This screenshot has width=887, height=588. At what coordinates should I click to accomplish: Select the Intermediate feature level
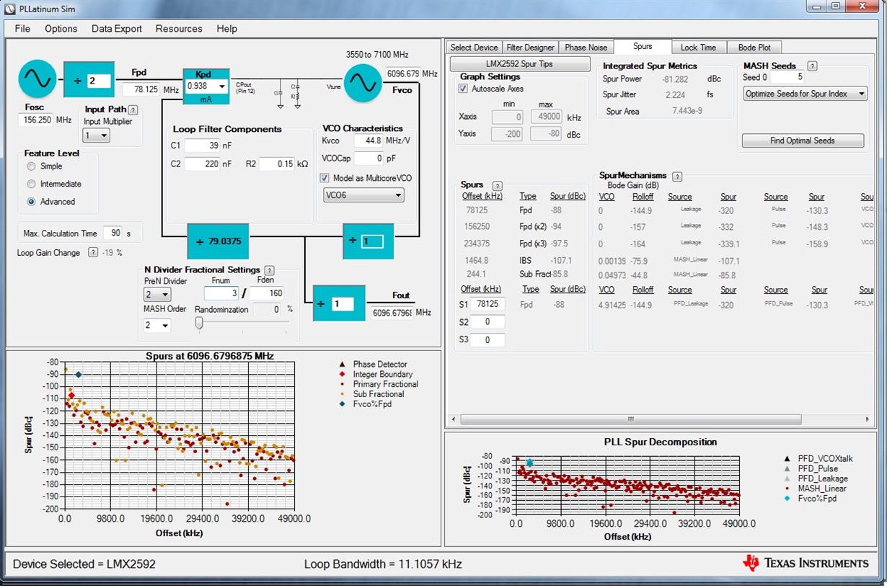click(31, 184)
